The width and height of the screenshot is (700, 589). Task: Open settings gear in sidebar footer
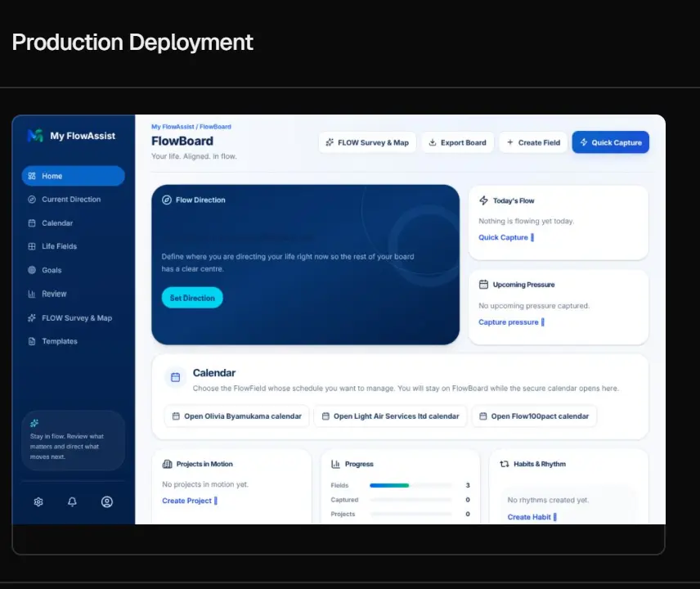[38, 502]
